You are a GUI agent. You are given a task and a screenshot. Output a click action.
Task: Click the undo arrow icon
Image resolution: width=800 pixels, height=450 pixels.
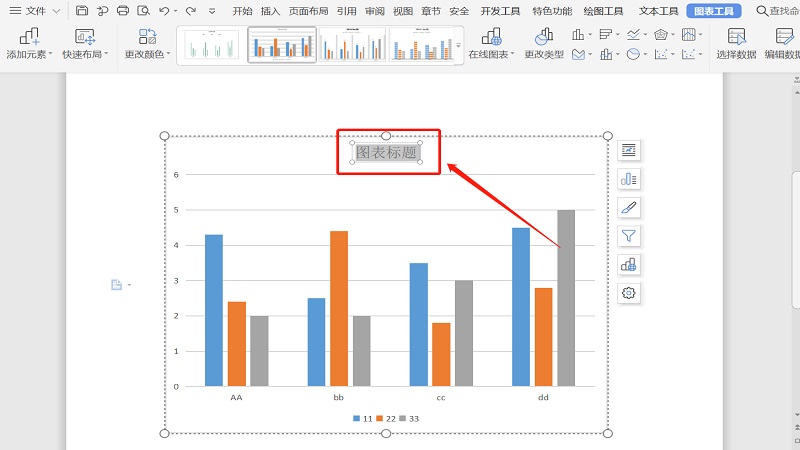[164, 11]
